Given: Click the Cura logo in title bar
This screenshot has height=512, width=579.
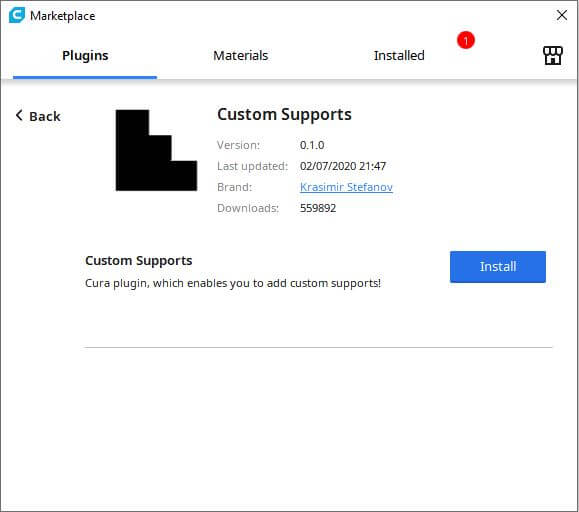Looking at the screenshot, I should tap(17, 16).
